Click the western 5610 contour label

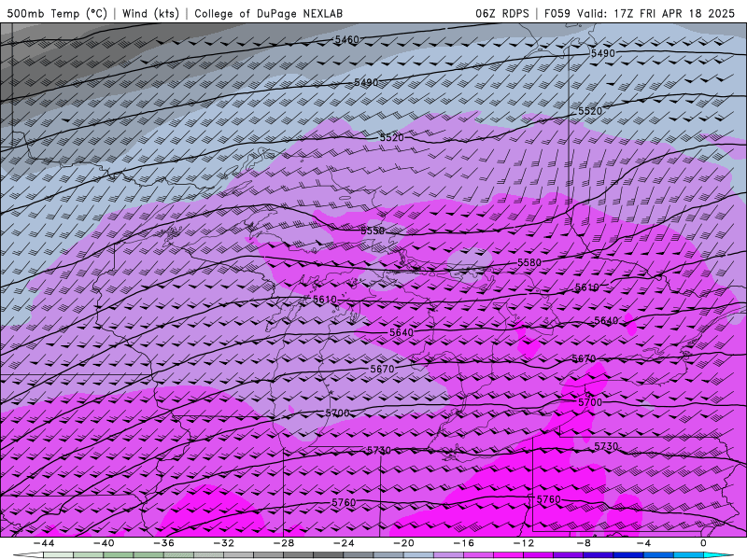click(325, 300)
